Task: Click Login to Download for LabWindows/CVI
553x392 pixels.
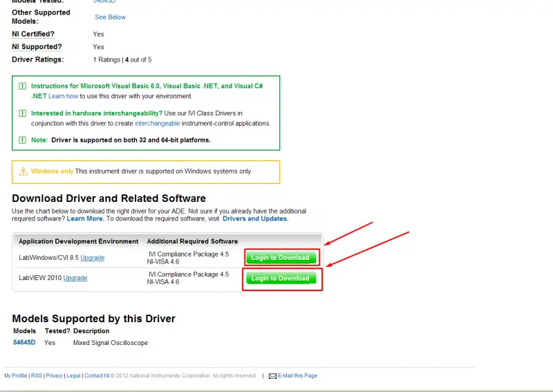Action: click(x=281, y=258)
